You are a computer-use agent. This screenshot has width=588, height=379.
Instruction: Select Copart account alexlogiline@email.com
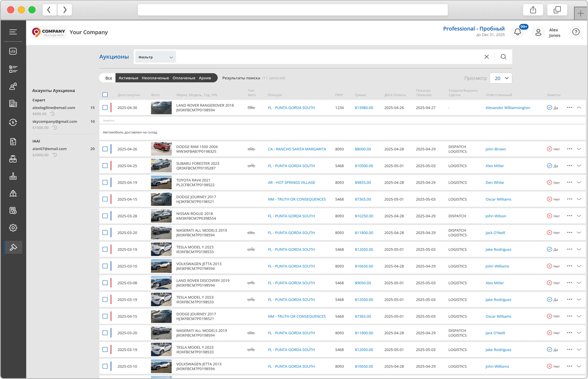[x=54, y=108]
